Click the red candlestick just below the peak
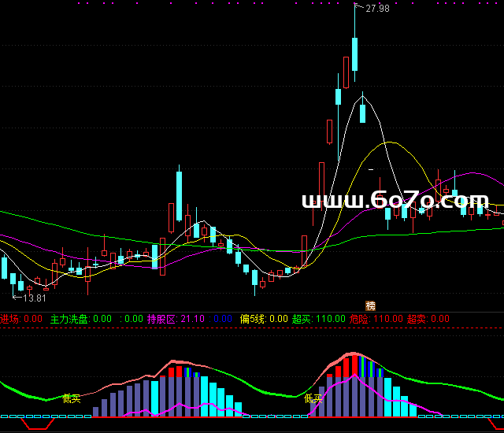 346,72
